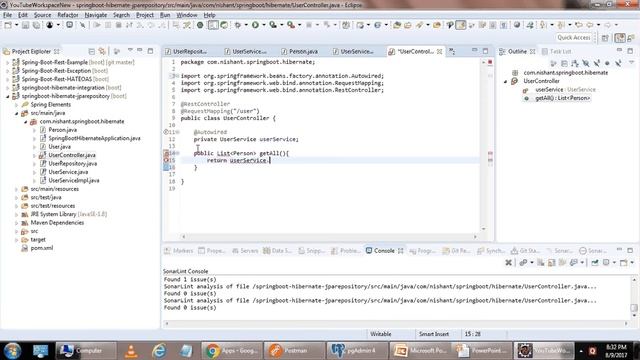Click the Save toolbar icon
Screen dimensions: 640x360
[x=26, y=25]
